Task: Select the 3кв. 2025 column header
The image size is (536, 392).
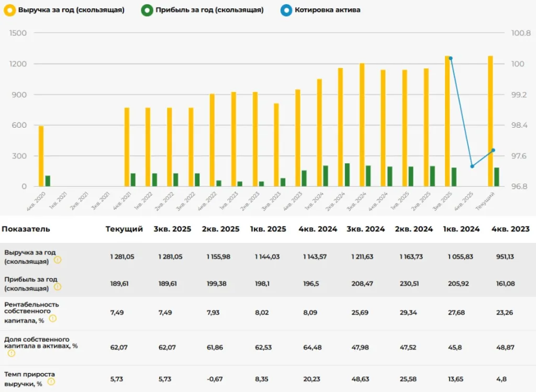Action: tap(172, 229)
